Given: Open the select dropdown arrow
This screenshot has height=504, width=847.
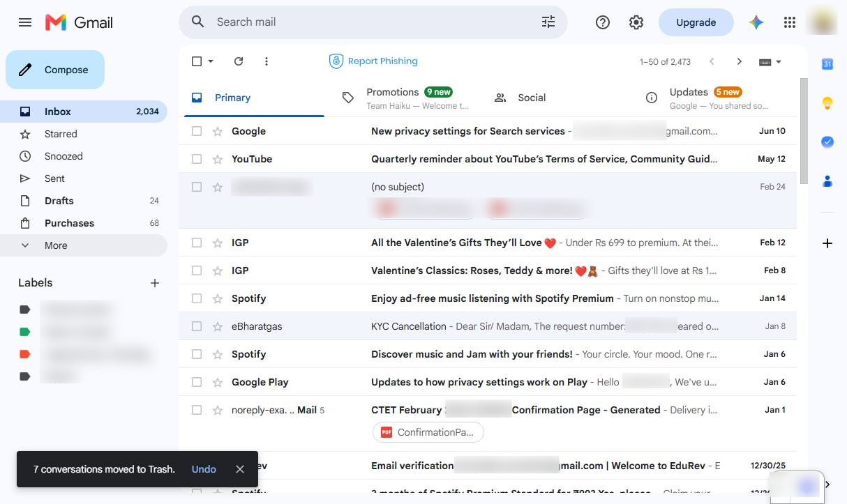Looking at the screenshot, I should pyautogui.click(x=211, y=61).
